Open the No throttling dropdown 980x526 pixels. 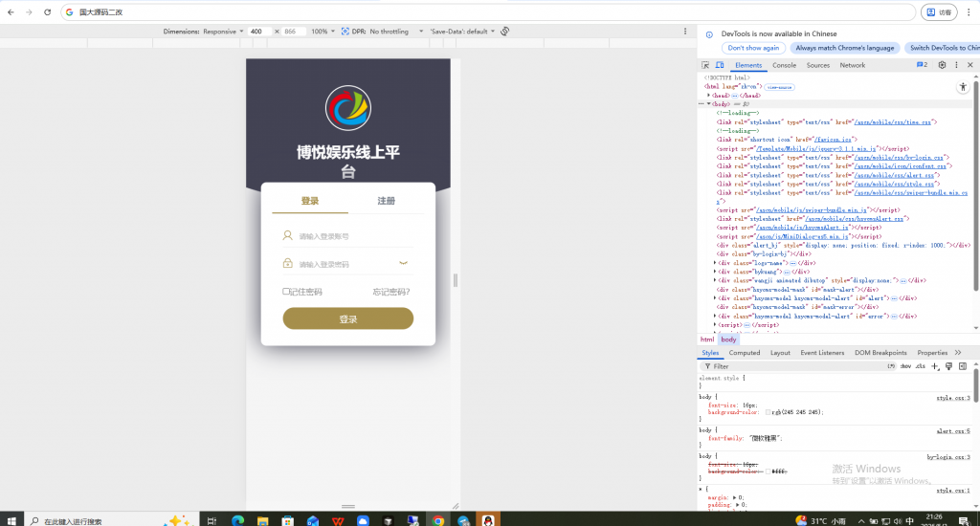(396, 32)
